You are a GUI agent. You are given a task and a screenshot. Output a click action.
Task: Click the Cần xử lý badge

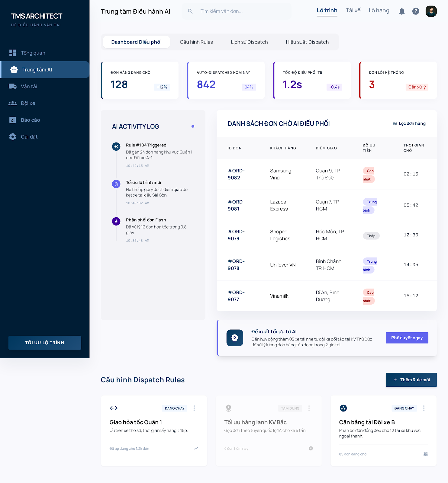pos(417,87)
